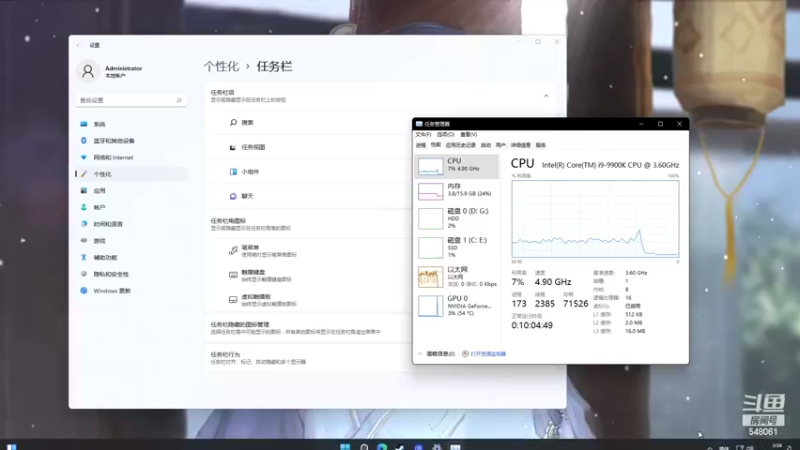
Task: Select GPU 0 in the performance list
Action: click(x=457, y=306)
